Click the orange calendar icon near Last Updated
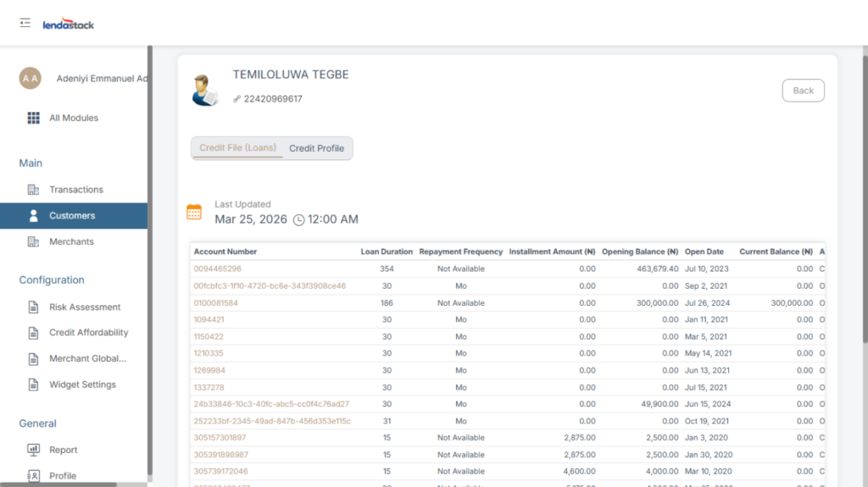 coord(194,213)
